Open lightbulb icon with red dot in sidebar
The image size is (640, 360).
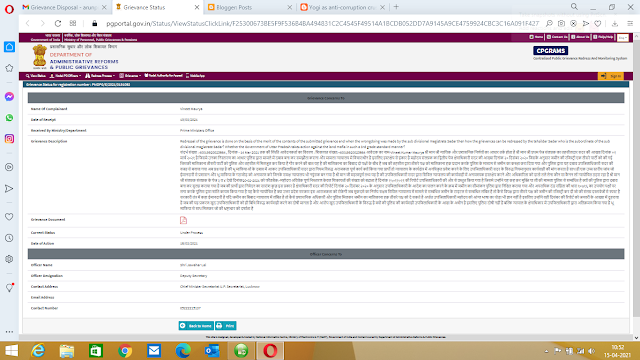tap(9, 287)
